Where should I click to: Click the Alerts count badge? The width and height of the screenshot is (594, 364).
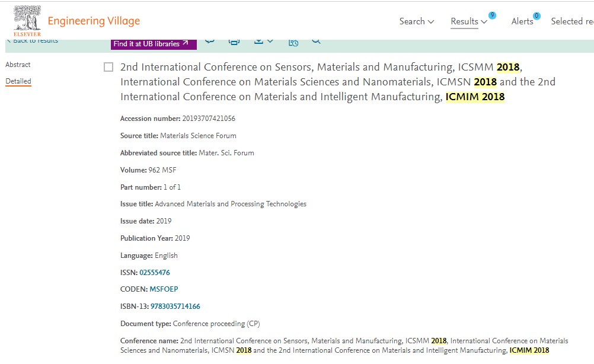[536, 15]
